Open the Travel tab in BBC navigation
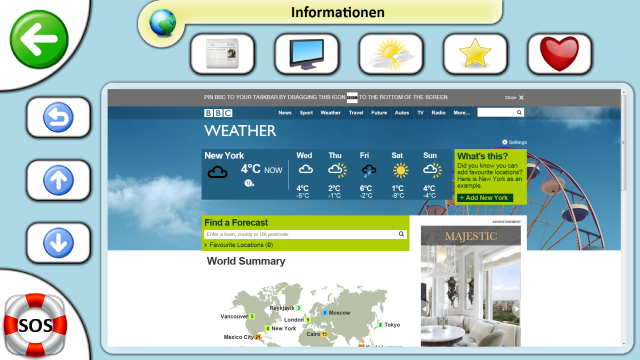The width and height of the screenshot is (640, 360). (356, 113)
